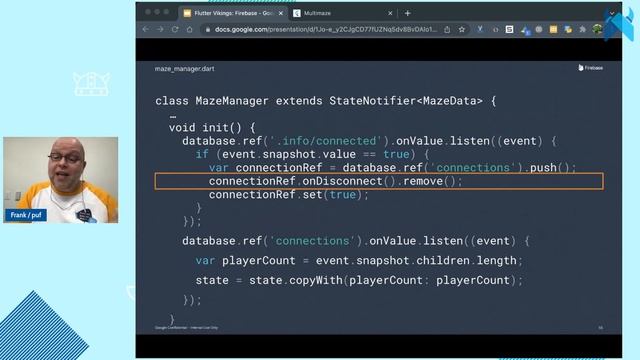Click the browser forward arrow

[x=160, y=29]
